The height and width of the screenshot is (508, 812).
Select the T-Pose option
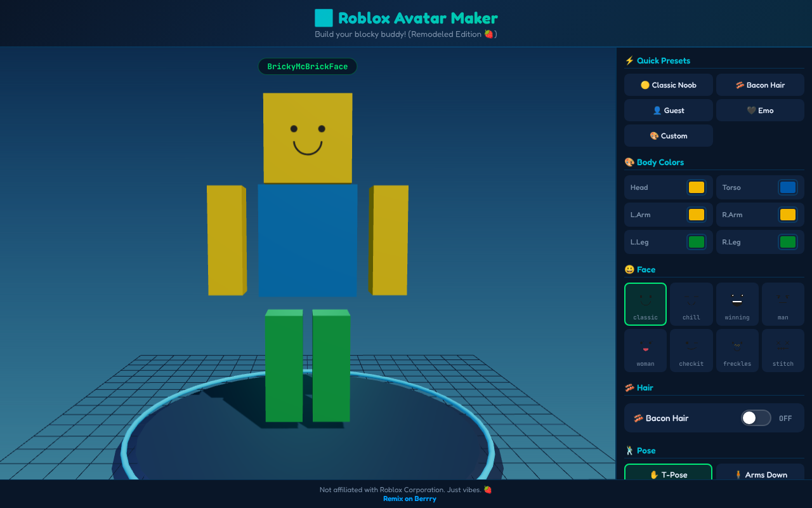[668, 474]
